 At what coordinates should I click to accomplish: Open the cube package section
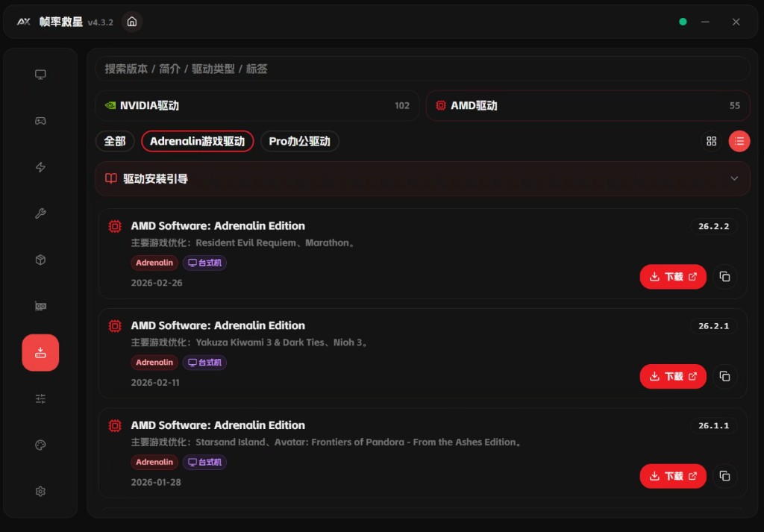coord(40,260)
